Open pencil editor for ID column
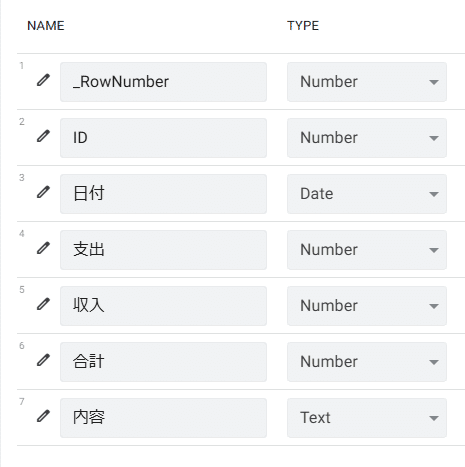The image size is (465, 467). [43, 136]
